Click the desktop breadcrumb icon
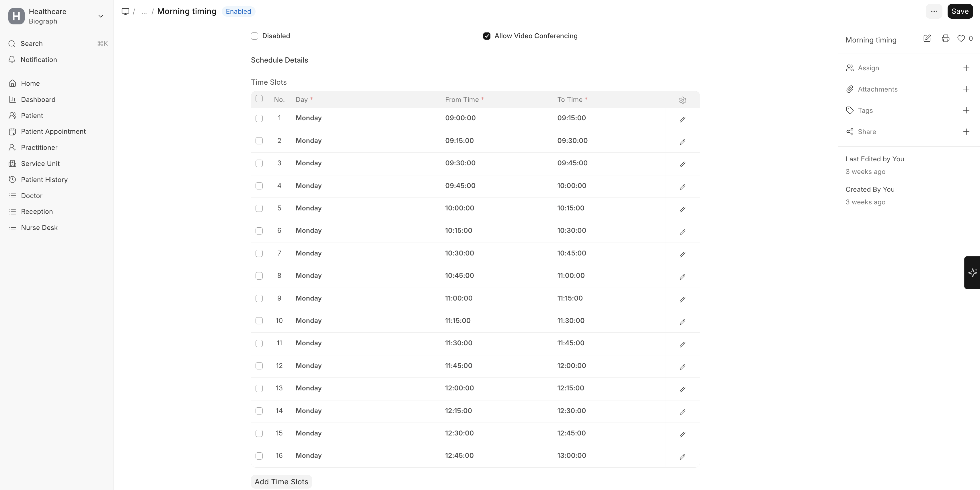The image size is (980, 490). (x=125, y=11)
